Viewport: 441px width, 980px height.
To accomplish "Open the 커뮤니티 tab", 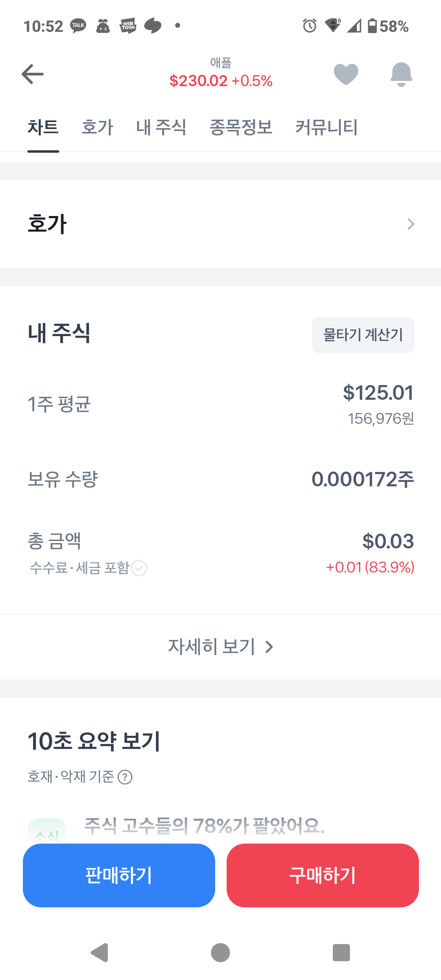I will point(326,127).
